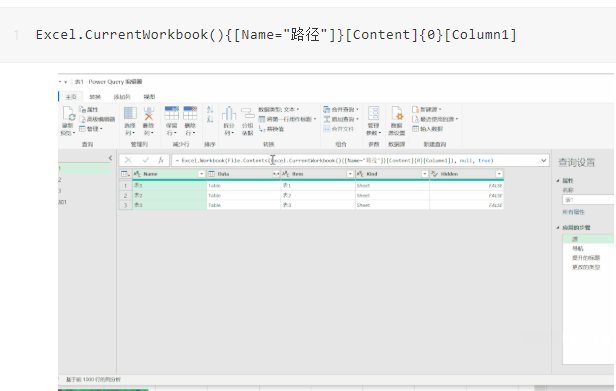Click the Data column type icon
This screenshot has width=616, height=391.
tap(211, 174)
